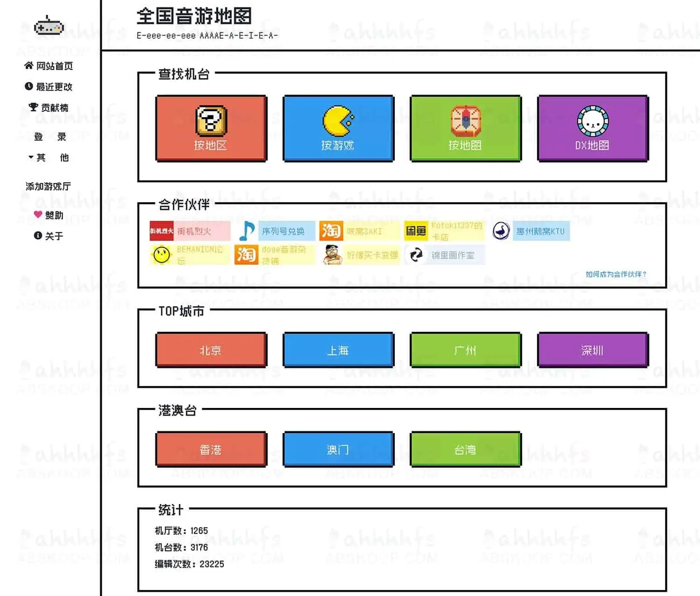Open the Taobao icon for 咪窝SAKI
This screenshot has height=596, width=700.
(x=331, y=231)
